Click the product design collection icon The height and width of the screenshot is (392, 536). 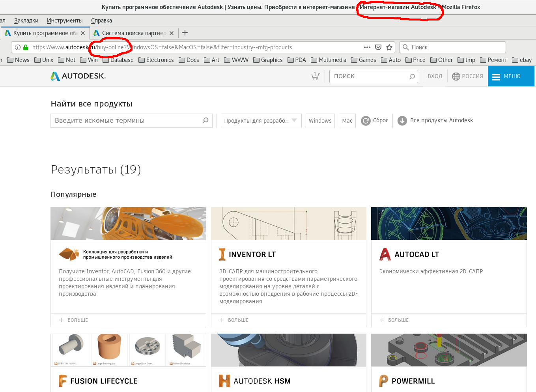point(69,254)
